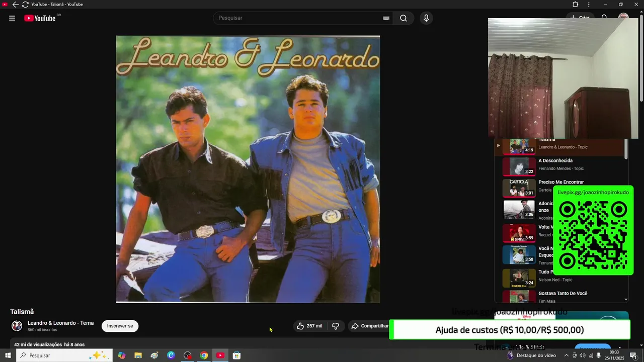The height and width of the screenshot is (362, 644).
Task: Reload the page with the refresh icon
Action: point(25,5)
